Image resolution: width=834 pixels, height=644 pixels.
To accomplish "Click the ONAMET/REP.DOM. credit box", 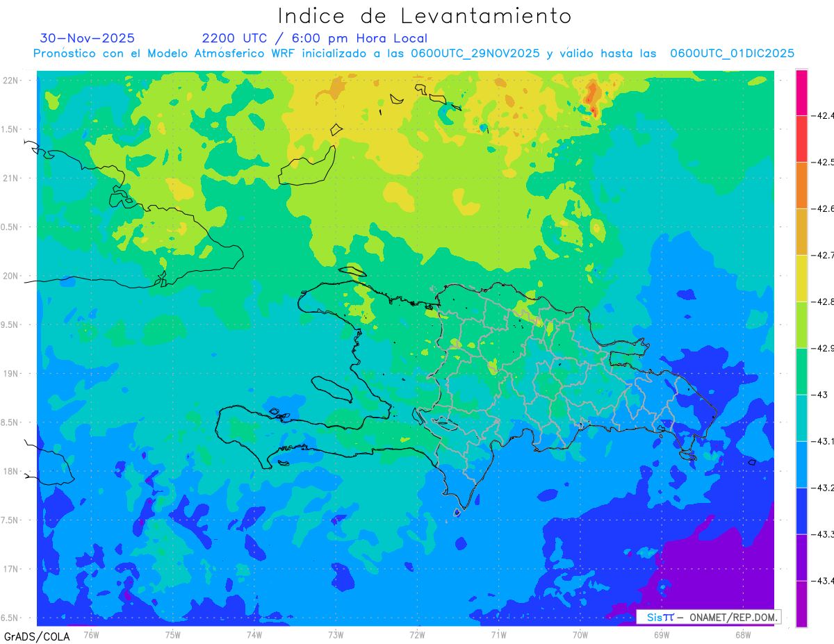I will 708,617.
